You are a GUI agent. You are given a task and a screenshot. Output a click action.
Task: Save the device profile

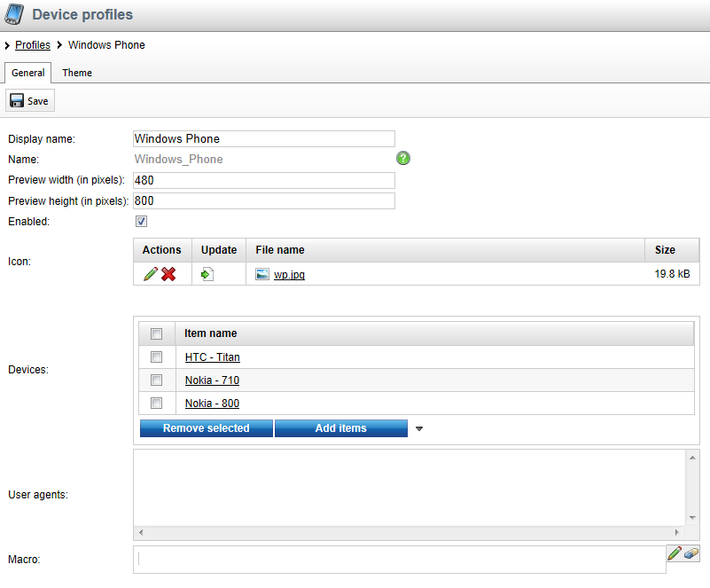pos(30,101)
